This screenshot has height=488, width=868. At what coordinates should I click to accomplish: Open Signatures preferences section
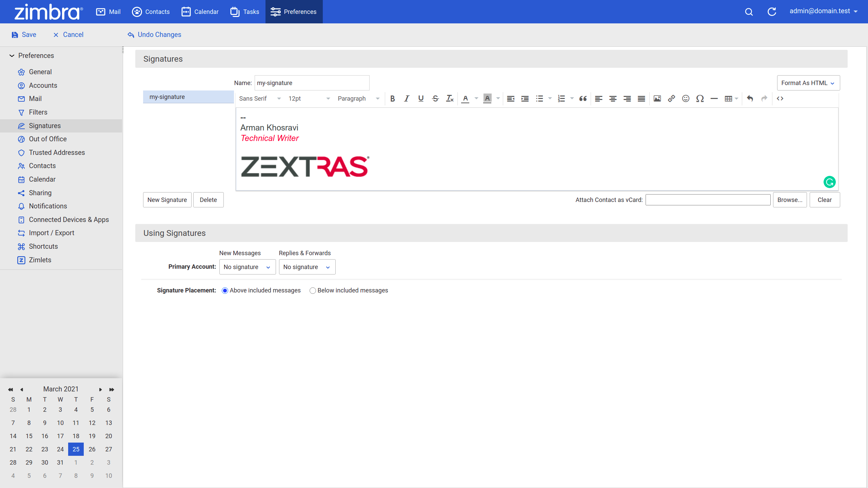[45, 125]
